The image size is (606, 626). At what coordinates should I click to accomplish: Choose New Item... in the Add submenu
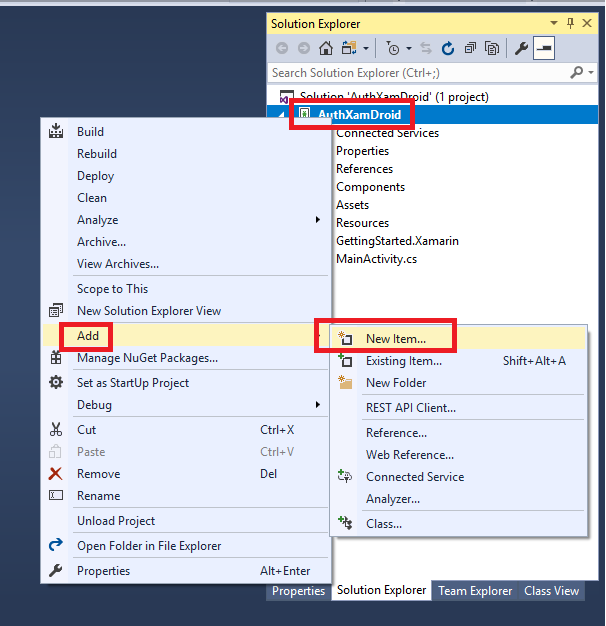[x=459, y=339]
